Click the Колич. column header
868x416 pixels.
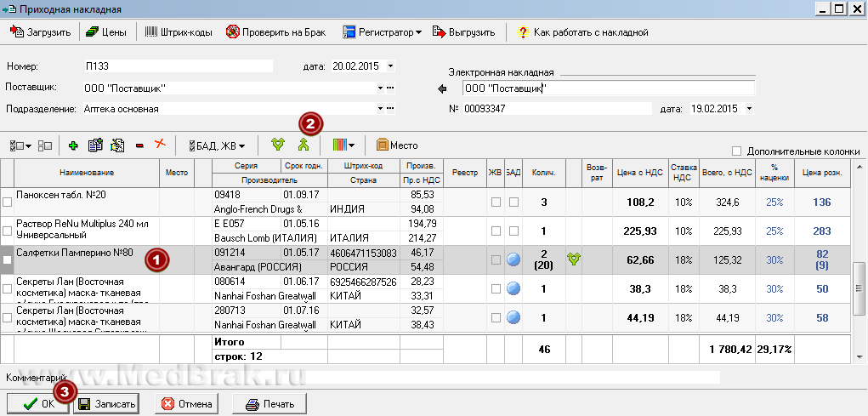[x=543, y=173]
